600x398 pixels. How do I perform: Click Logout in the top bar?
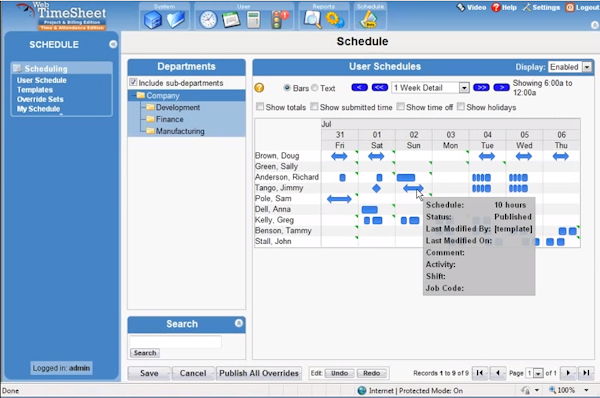point(582,7)
